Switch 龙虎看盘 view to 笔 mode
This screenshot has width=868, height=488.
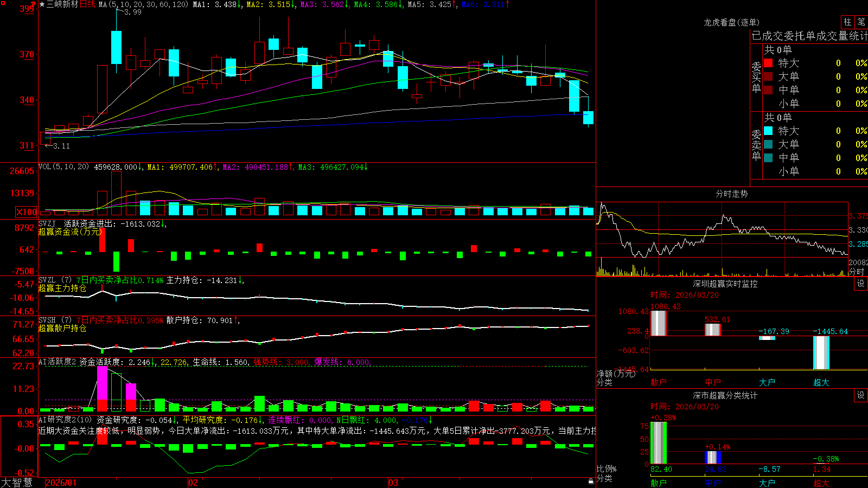(x=861, y=22)
